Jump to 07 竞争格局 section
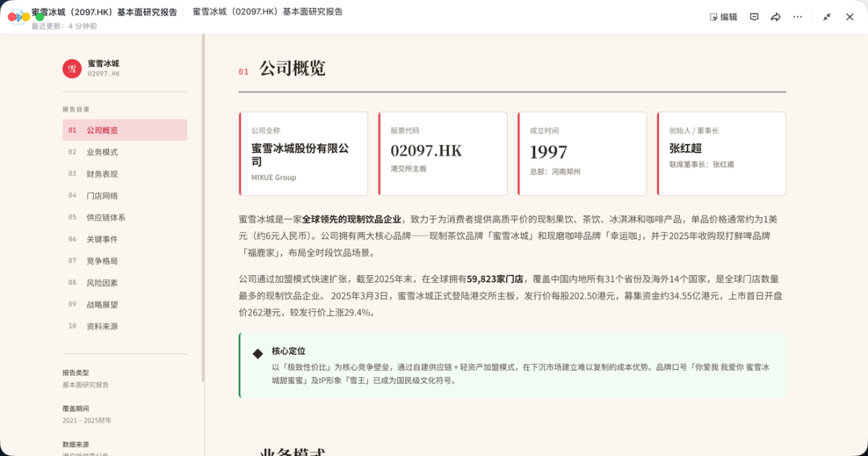Screen dimensions: 868x456 point(125,261)
